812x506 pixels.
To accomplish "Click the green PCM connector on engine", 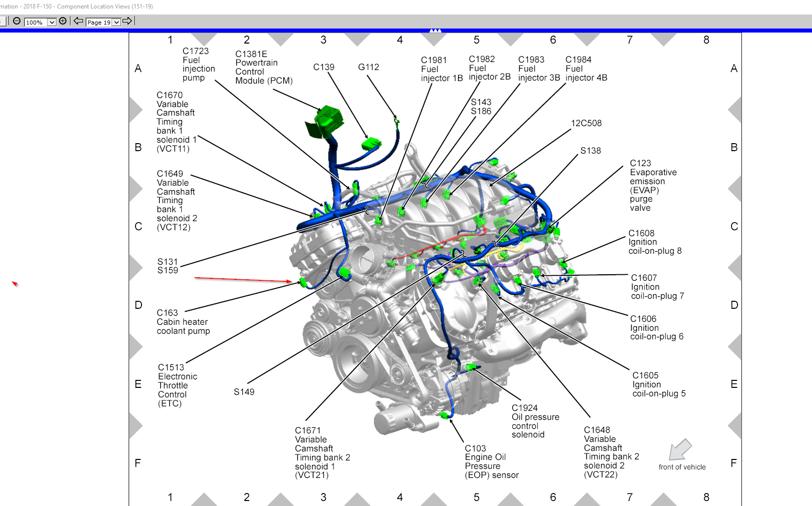I will [325, 121].
